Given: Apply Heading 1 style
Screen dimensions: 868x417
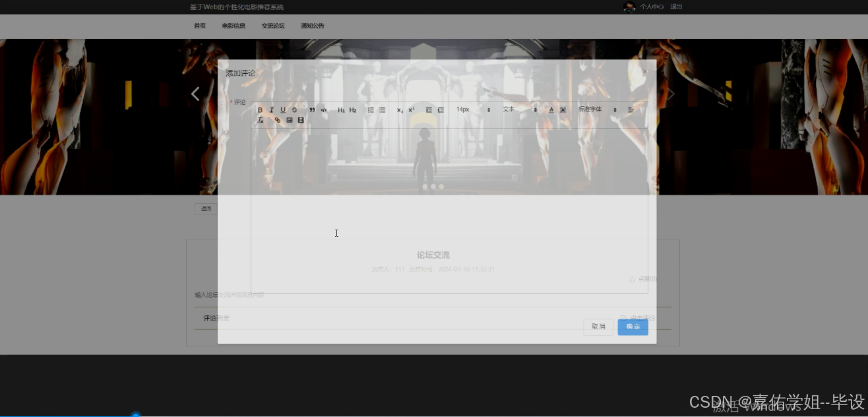Looking at the screenshot, I should pyautogui.click(x=341, y=110).
